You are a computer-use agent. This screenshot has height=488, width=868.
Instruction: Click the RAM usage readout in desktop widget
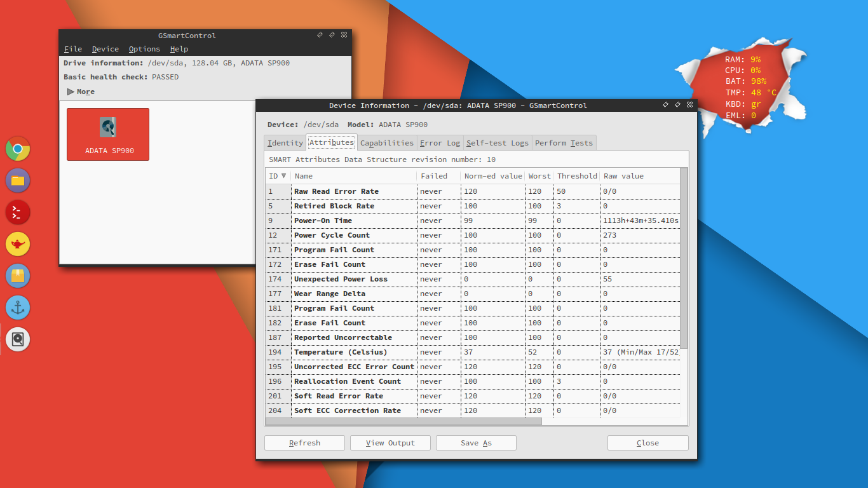743,59
